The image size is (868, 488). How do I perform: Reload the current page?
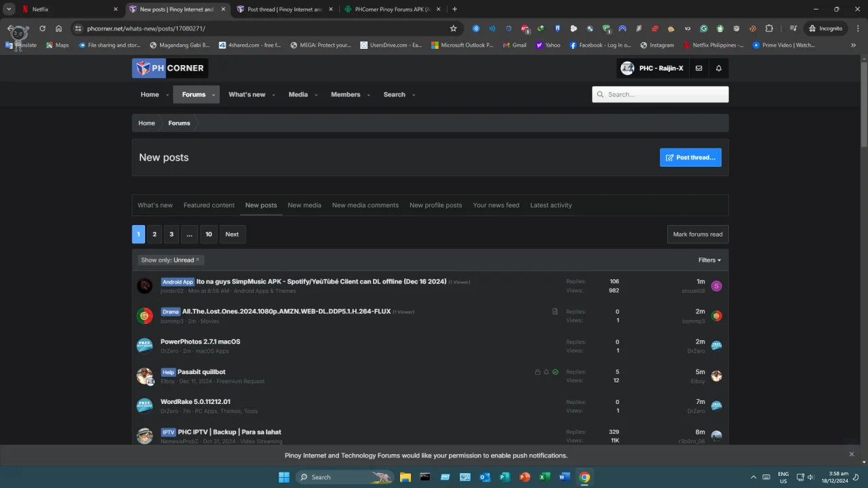pos(42,28)
